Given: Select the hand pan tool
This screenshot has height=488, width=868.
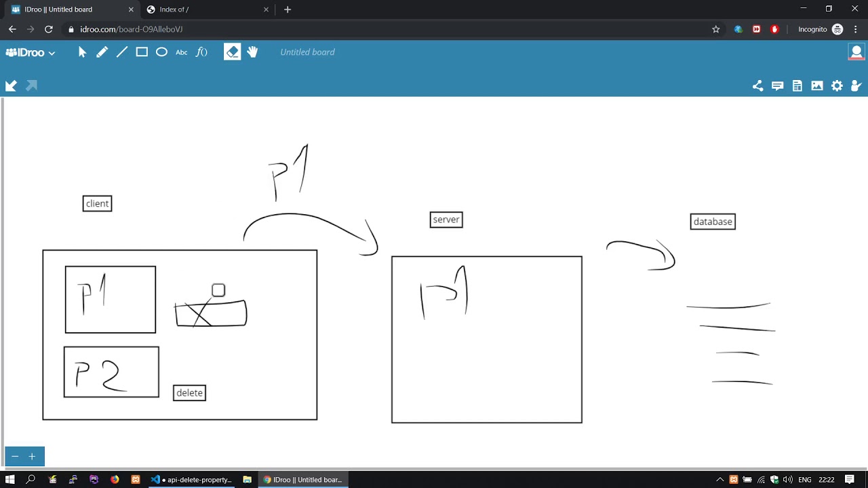Looking at the screenshot, I should click(x=252, y=52).
